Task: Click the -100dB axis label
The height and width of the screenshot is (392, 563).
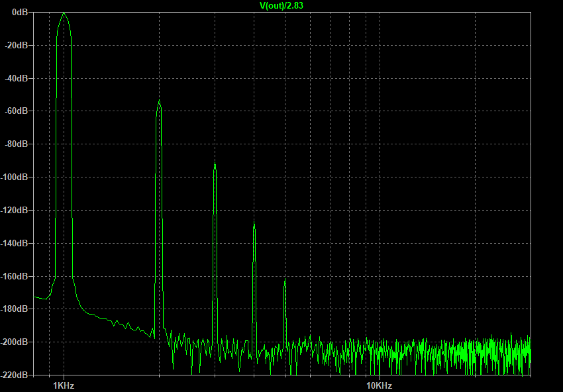Action: (14, 177)
